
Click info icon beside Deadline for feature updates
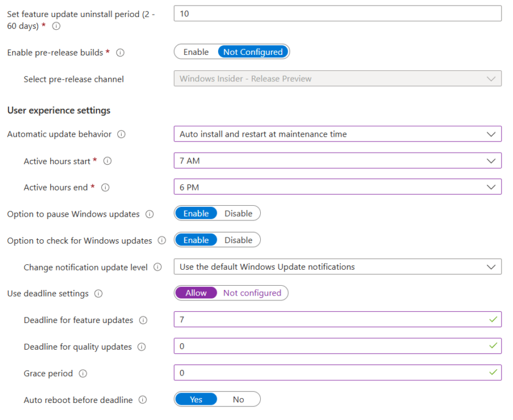(x=144, y=320)
